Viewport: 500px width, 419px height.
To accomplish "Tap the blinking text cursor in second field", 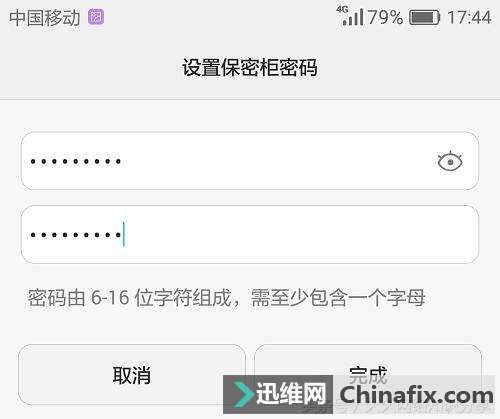I will (124, 234).
